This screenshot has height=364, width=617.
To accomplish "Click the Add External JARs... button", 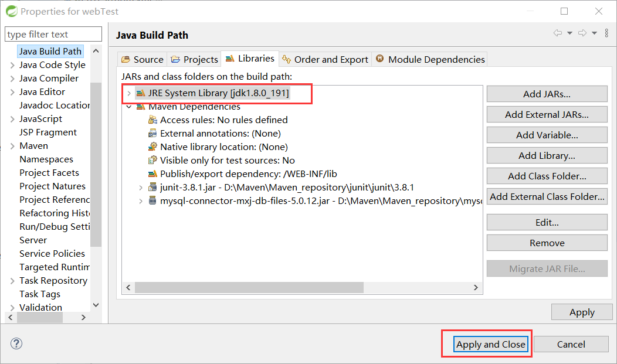I will 547,114.
